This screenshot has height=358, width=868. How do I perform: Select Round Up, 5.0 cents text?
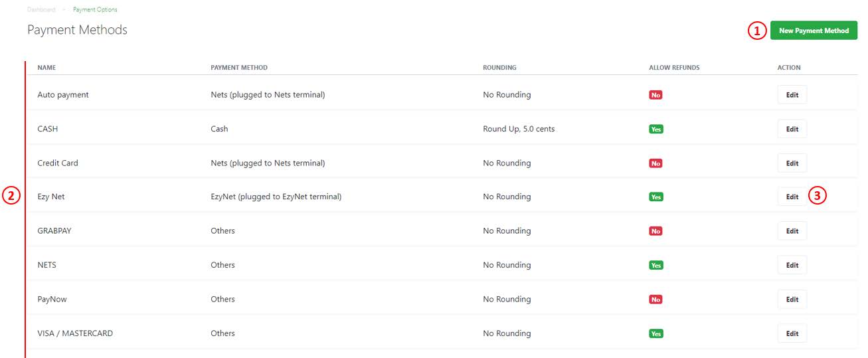(x=519, y=129)
